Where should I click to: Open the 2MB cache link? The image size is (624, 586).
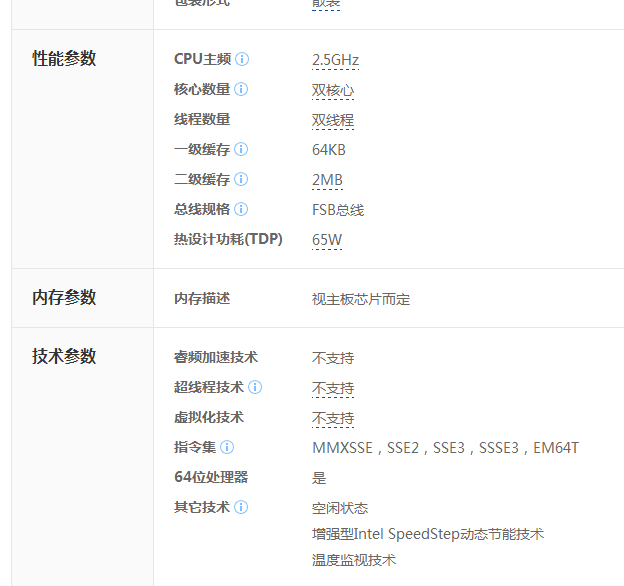point(327,180)
